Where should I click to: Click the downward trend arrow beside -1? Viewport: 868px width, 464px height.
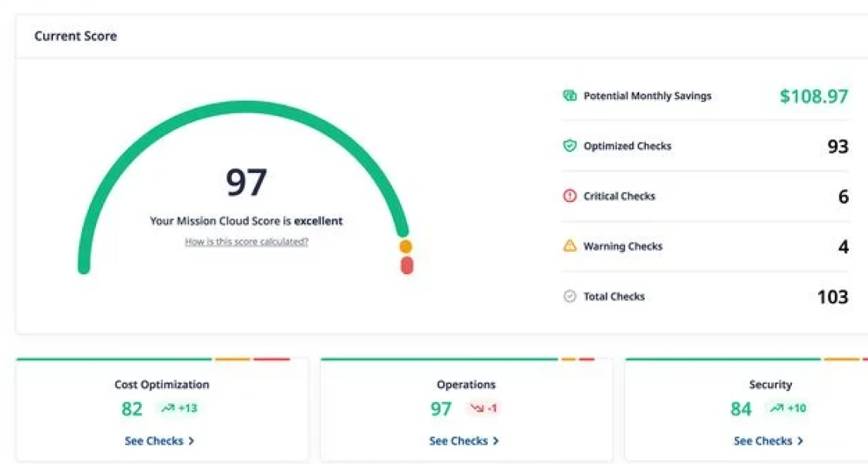tap(477, 408)
